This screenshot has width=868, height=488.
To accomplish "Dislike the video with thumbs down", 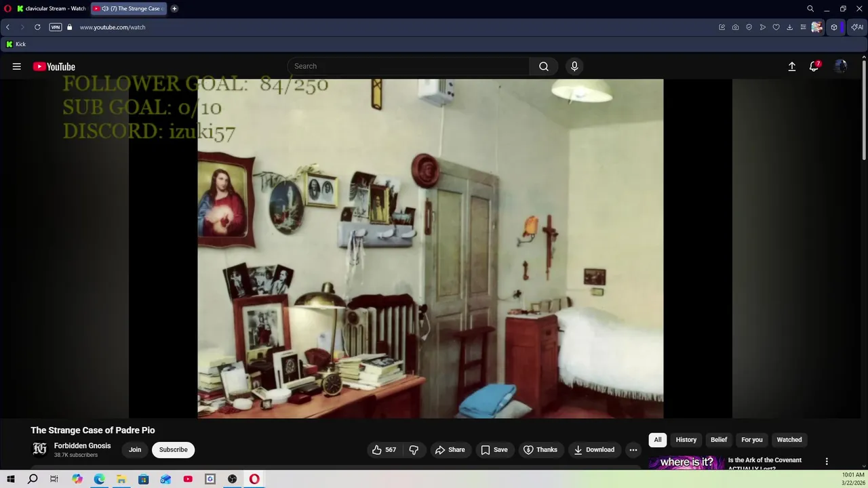I will (x=414, y=450).
